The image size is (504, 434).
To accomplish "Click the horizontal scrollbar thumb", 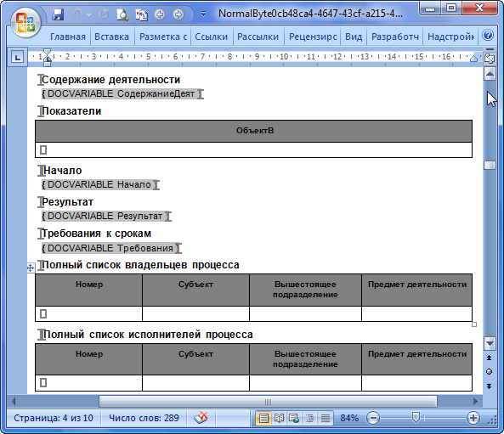I will (x=268, y=402).
